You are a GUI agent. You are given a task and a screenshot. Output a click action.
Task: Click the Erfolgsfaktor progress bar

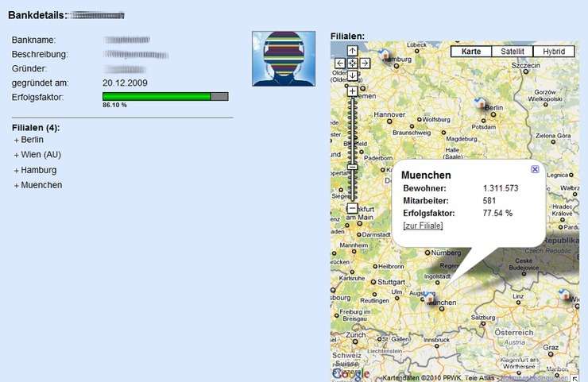(165, 97)
